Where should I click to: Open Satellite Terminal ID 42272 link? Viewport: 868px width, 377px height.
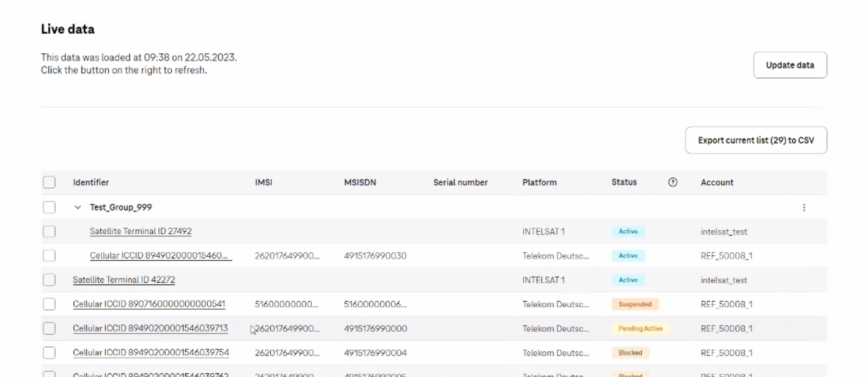124,280
